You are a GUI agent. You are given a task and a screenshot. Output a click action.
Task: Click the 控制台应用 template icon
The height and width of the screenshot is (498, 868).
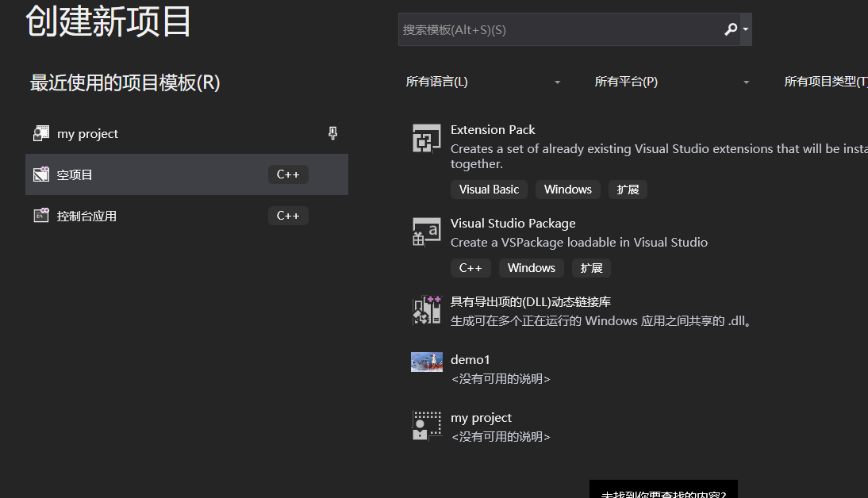click(x=41, y=215)
